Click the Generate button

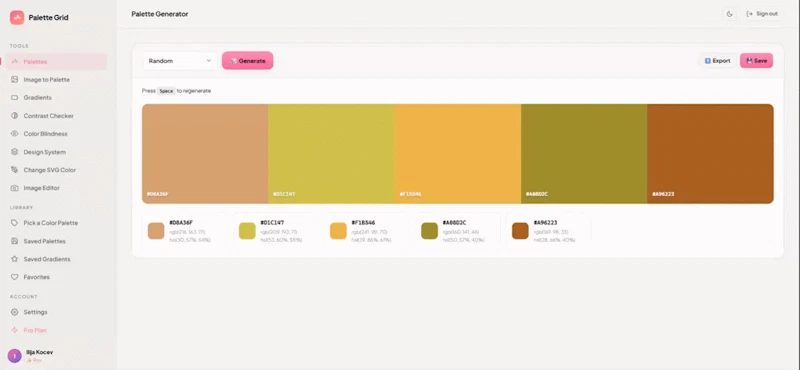[247, 61]
